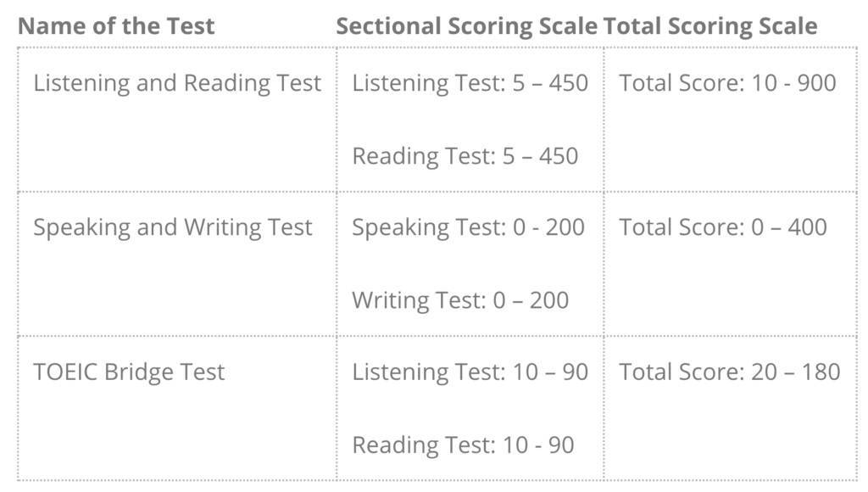This screenshot has width=868, height=492.
Task: Click 'Writing Test: 0 – 200' entry
Action: click(x=460, y=300)
